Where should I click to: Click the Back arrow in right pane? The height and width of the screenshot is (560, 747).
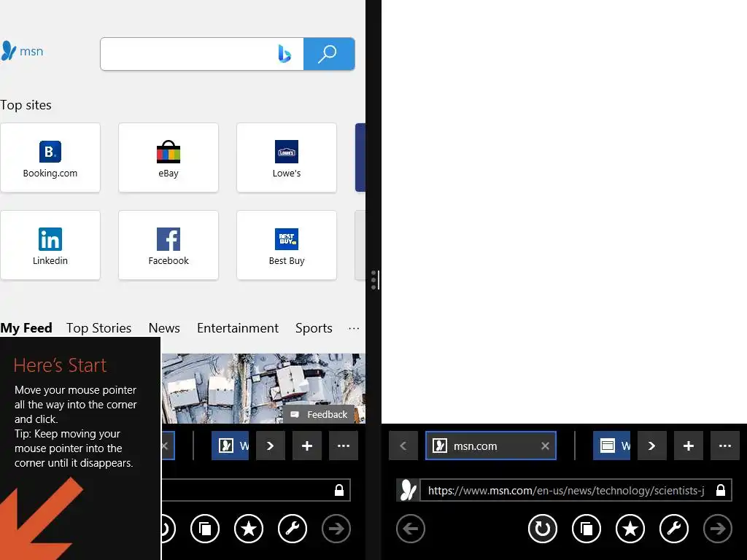(x=411, y=529)
